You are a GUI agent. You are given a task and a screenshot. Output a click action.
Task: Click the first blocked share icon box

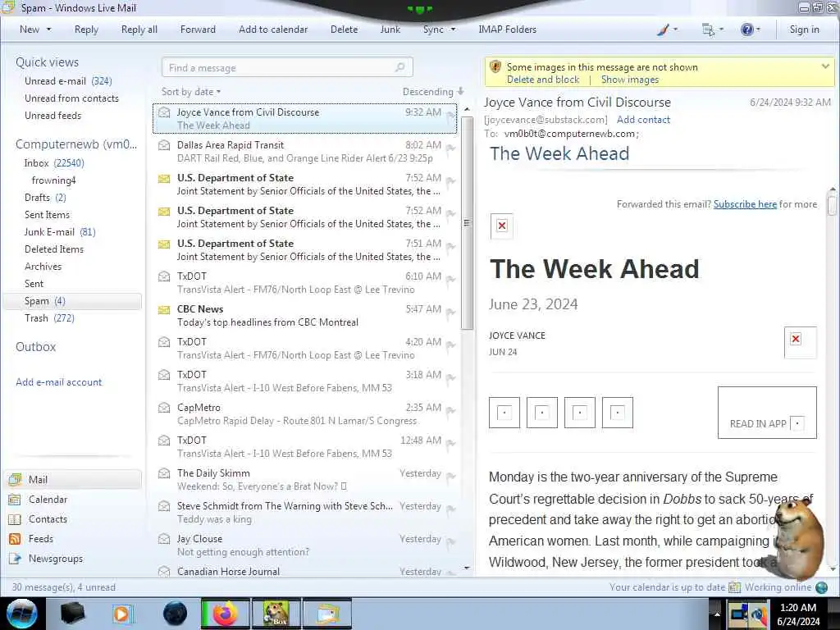(x=504, y=413)
